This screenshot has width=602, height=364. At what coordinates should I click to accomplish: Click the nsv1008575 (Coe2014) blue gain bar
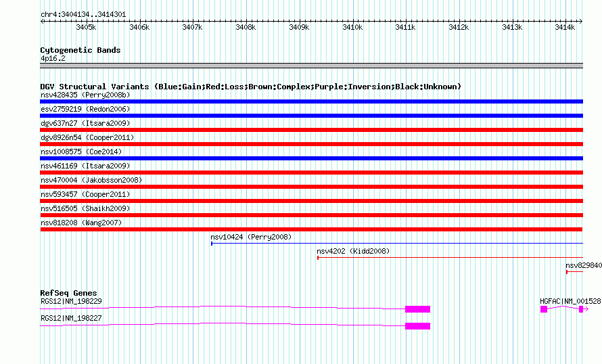(311, 158)
